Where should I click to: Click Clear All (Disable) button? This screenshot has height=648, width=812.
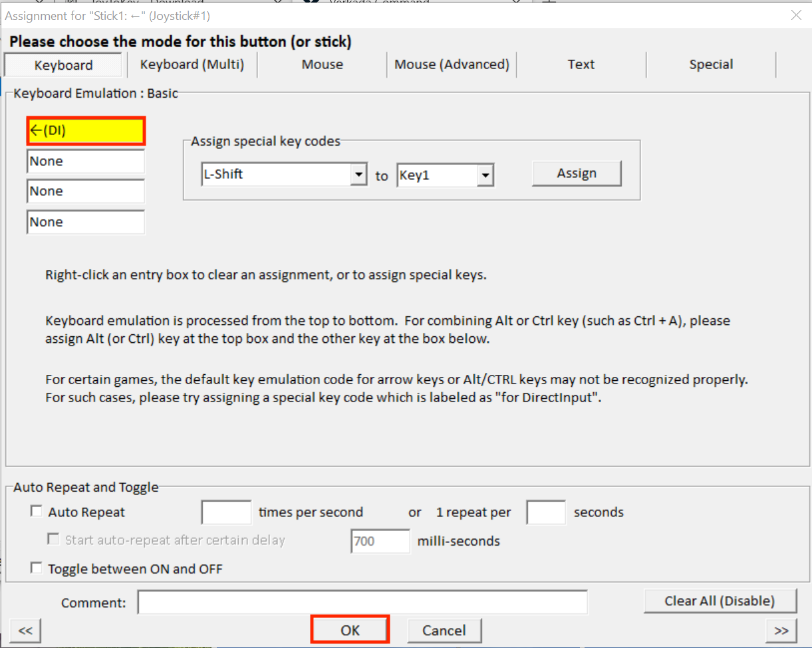pyautogui.click(x=720, y=601)
